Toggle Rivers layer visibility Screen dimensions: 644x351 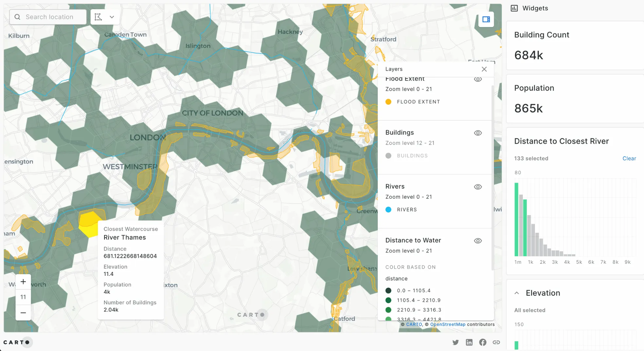pyautogui.click(x=478, y=187)
